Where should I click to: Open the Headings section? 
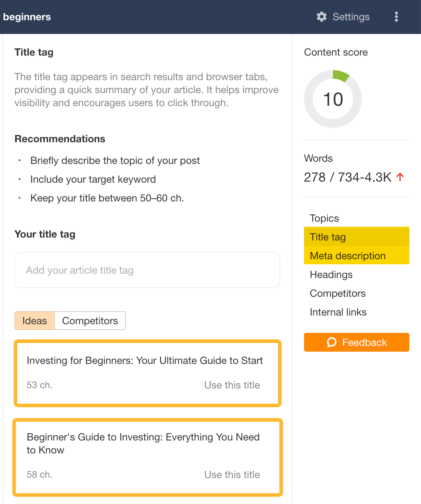331,275
